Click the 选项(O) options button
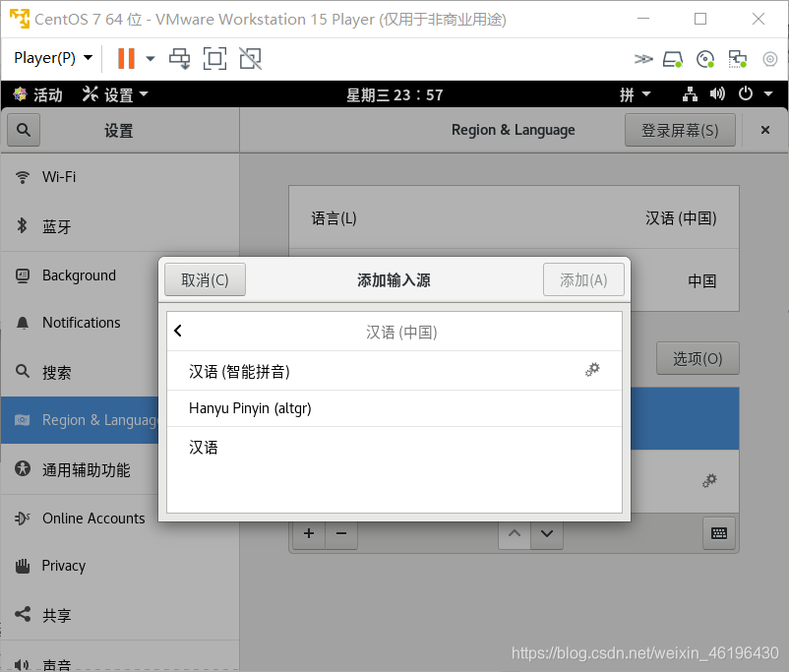 (698, 358)
